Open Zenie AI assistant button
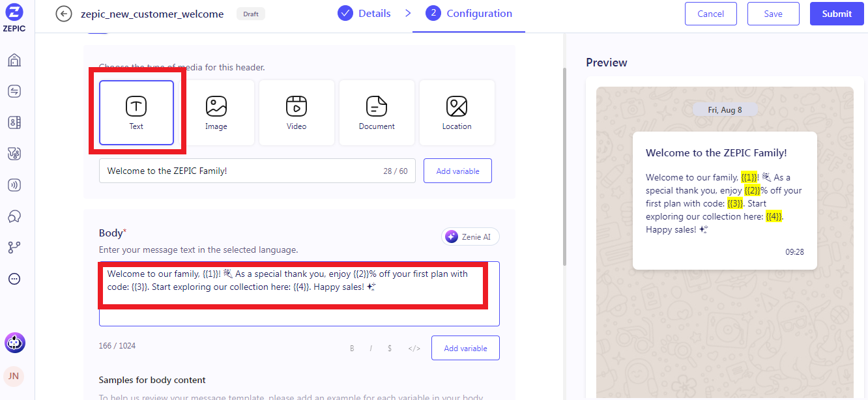This screenshot has width=868, height=400. click(x=470, y=237)
